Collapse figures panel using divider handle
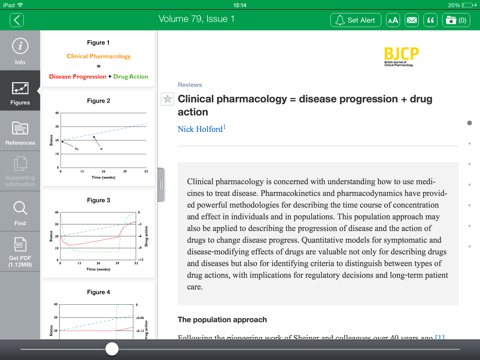Image resolution: width=480 pixels, height=360 pixels. click(x=161, y=185)
